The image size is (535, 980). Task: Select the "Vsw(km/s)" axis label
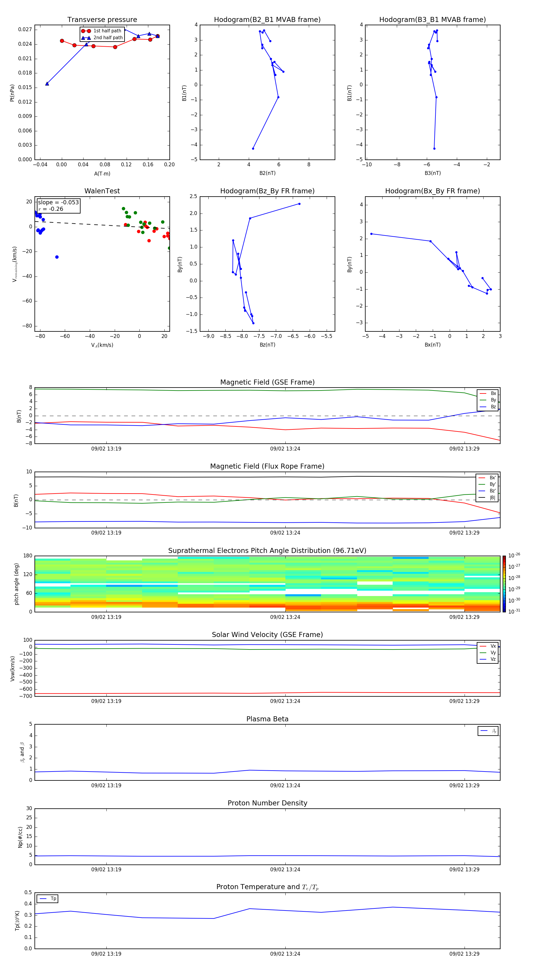click(x=12, y=668)
